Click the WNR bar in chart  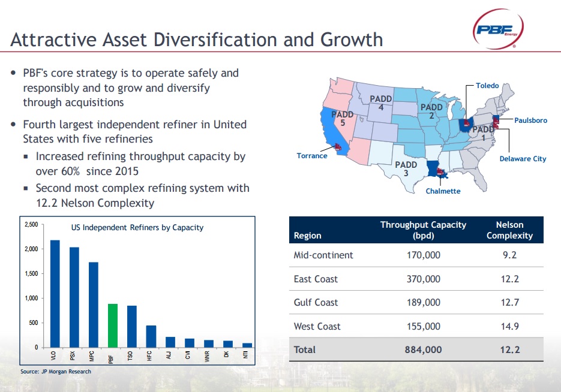click(209, 343)
